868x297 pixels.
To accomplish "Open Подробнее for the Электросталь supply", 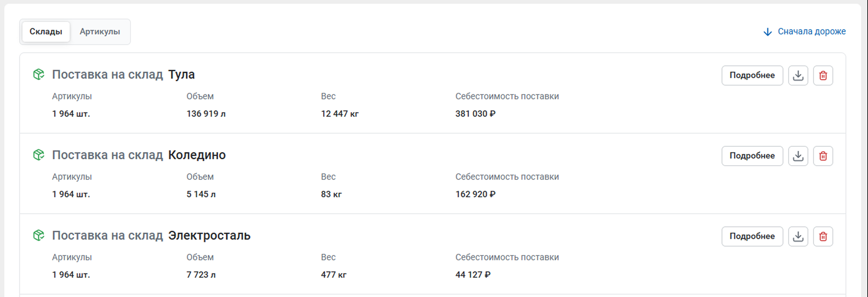I will click(x=752, y=236).
